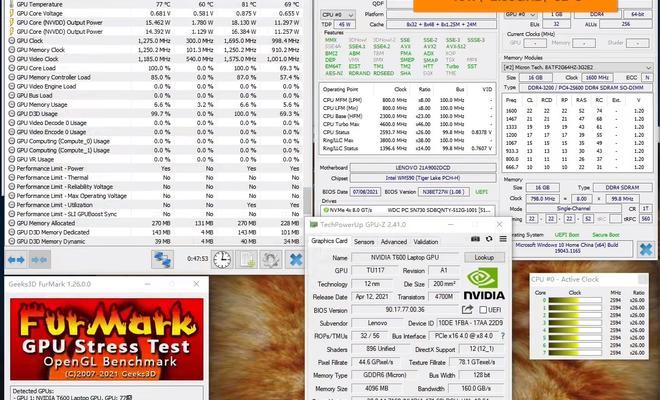Open GPU-Z Advanced tab
660x400 pixels.
(394, 242)
